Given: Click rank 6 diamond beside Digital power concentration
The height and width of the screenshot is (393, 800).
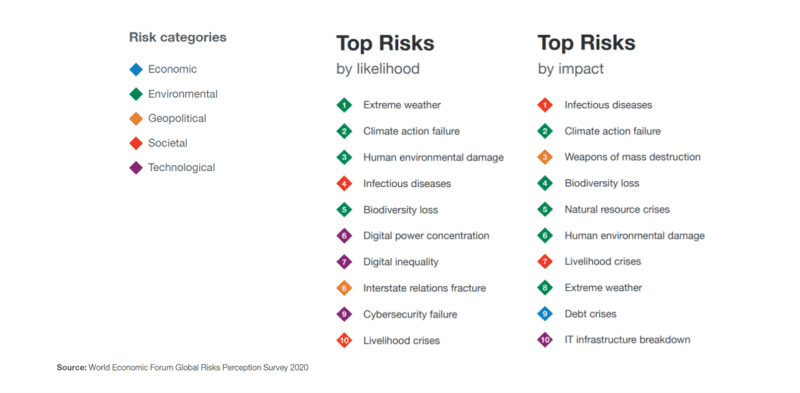Looking at the screenshot, I should [344, 236].
